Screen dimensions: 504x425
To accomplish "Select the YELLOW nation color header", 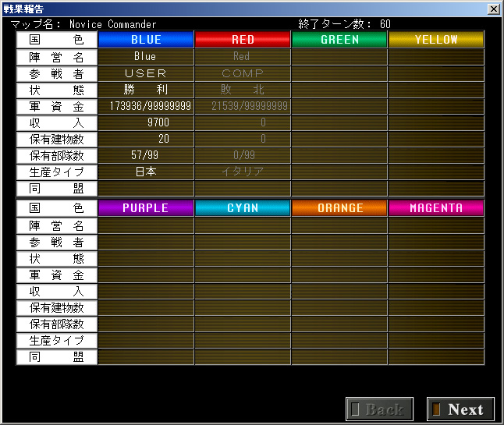I will coord(436,40).
